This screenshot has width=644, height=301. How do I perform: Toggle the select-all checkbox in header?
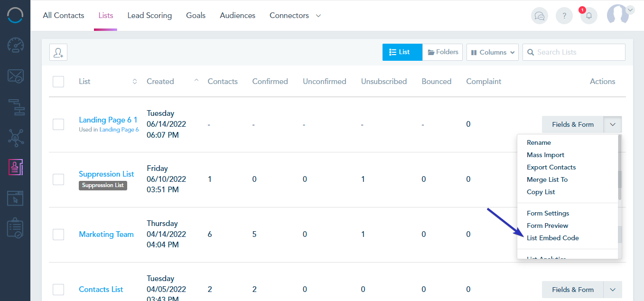pos(58,82)
